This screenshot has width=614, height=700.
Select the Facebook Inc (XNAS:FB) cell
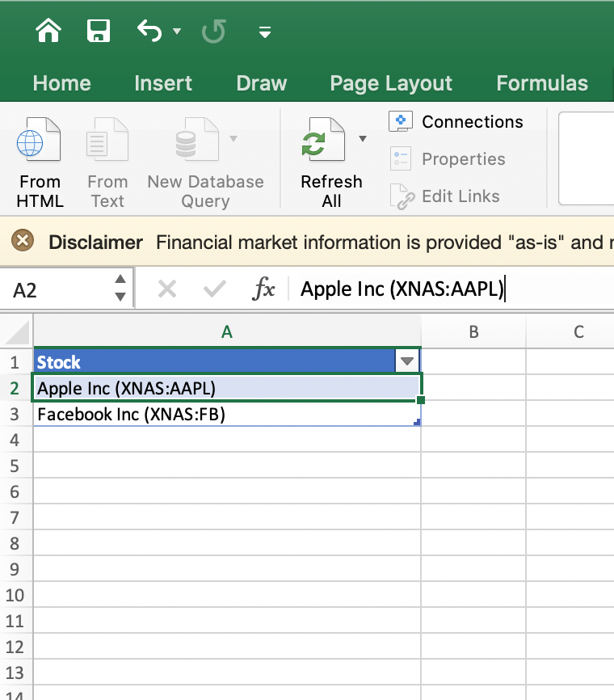pos(227,414)
